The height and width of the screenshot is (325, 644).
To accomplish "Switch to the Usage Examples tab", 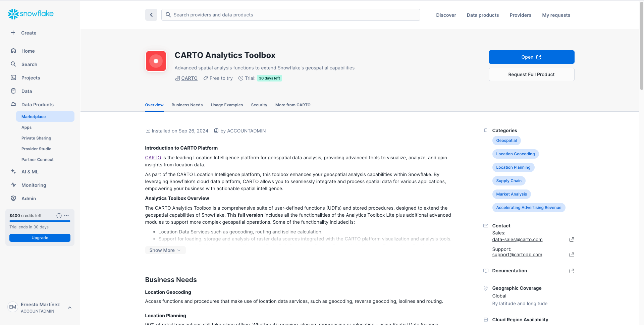I will click(227, 105).
